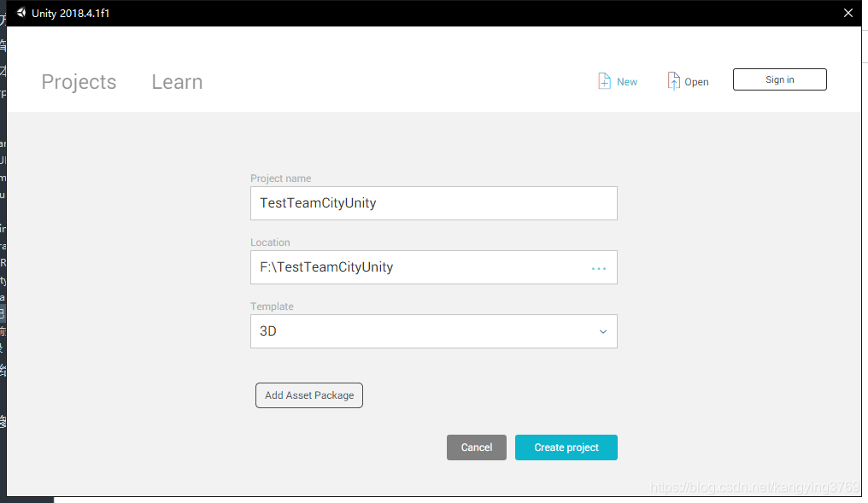Screen dimensions: 868x503
Task: Click the Create project button
Action: click(x=566, y=447)
